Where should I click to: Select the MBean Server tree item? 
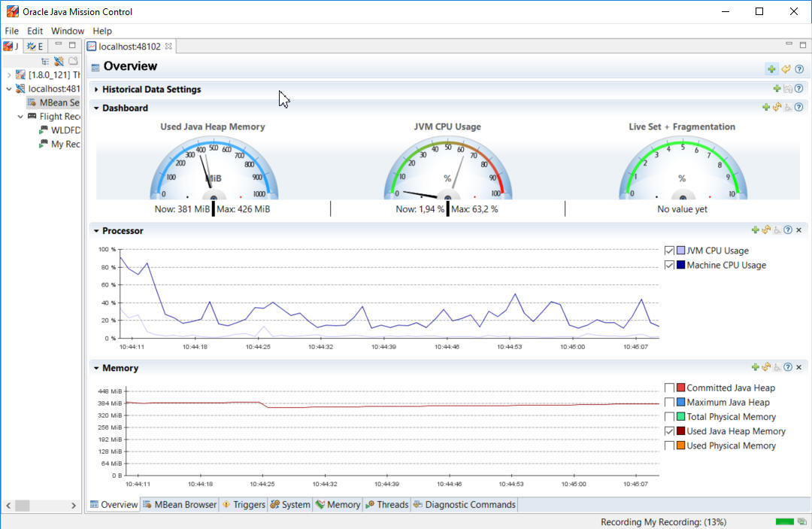click(x=54, y=102)
